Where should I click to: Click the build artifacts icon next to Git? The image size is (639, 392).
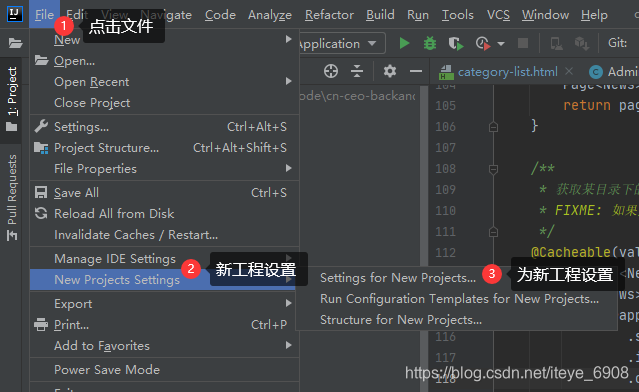click(582, 43)
